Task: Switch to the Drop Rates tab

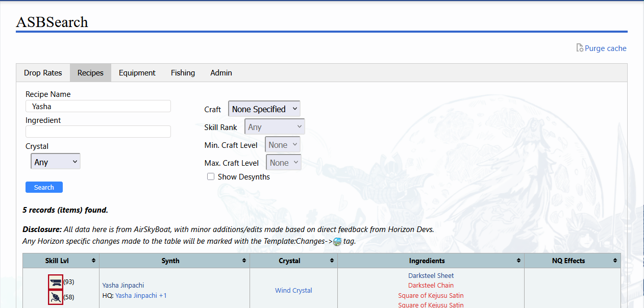Action: tap(43, 73)
